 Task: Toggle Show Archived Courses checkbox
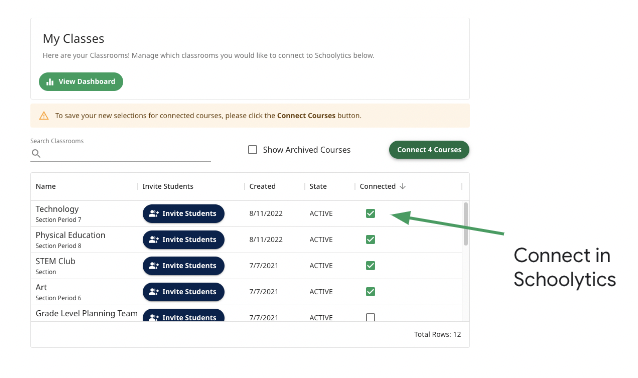[252, 150]
